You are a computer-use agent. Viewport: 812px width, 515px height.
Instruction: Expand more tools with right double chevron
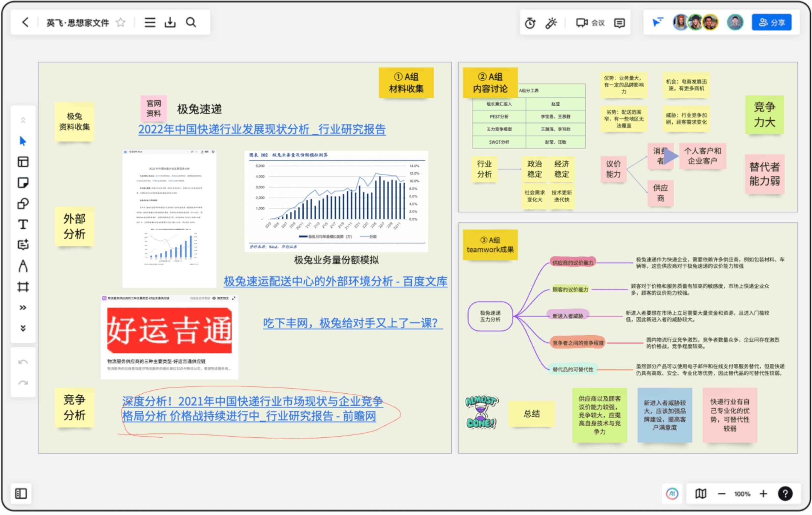tap(23, 308)
